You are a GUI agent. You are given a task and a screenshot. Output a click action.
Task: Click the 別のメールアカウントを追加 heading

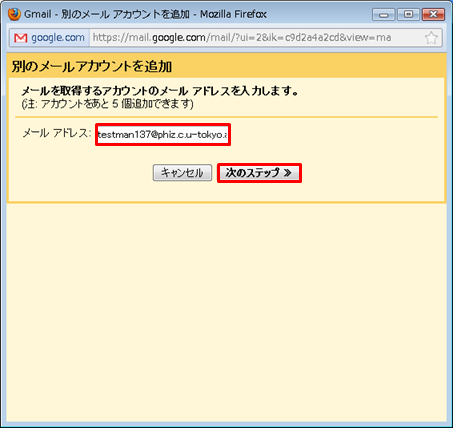click(92, 67)
